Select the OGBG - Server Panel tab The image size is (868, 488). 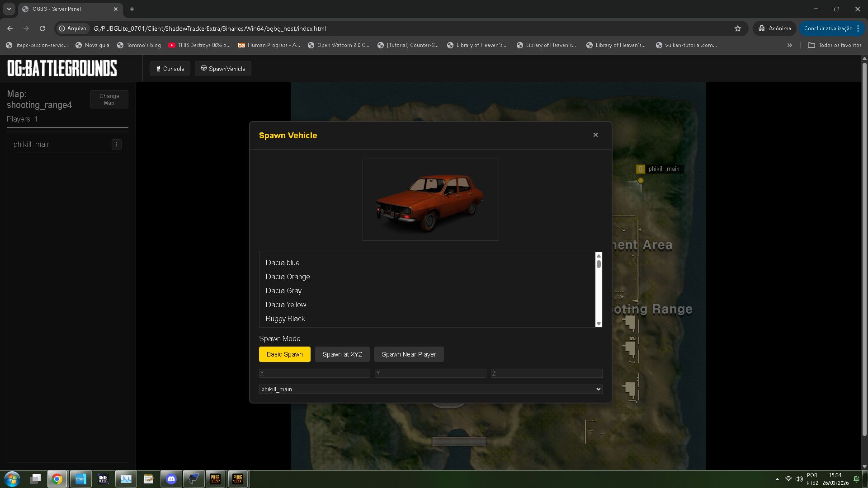[x=70, y=9]
